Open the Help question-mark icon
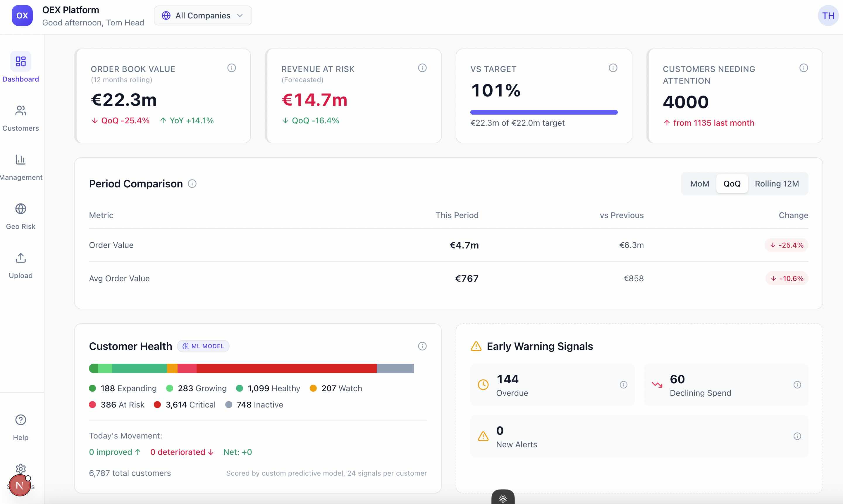The image size is (843, 504). point(21,420)
